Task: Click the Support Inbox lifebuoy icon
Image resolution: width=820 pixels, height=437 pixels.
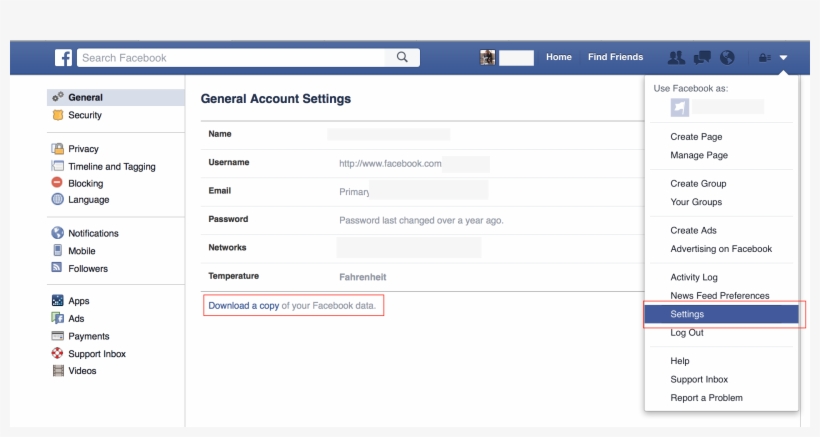Action: 58,353
